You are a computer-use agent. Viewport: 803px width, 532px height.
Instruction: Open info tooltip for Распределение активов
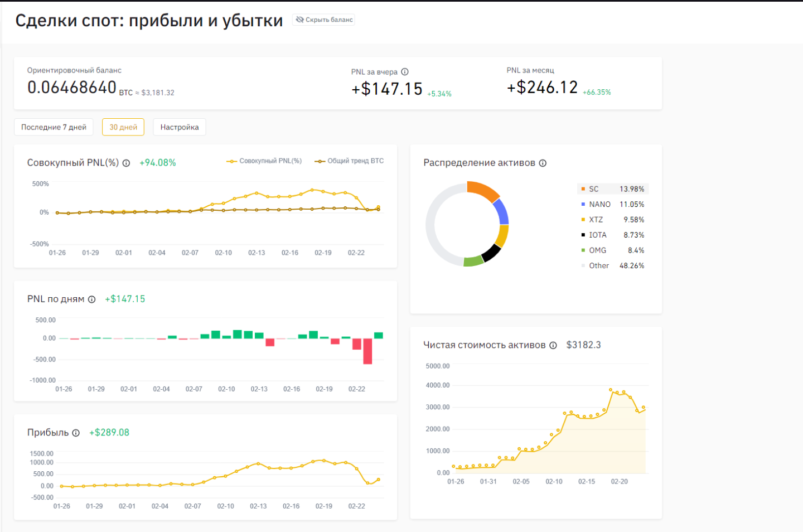click(x=543, y=163)
